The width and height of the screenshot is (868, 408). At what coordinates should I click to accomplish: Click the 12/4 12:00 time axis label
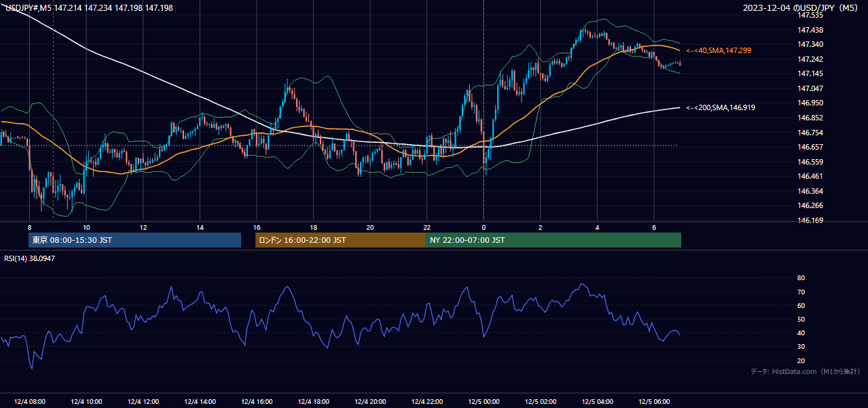pyautogui.click(x=143, y=402)
